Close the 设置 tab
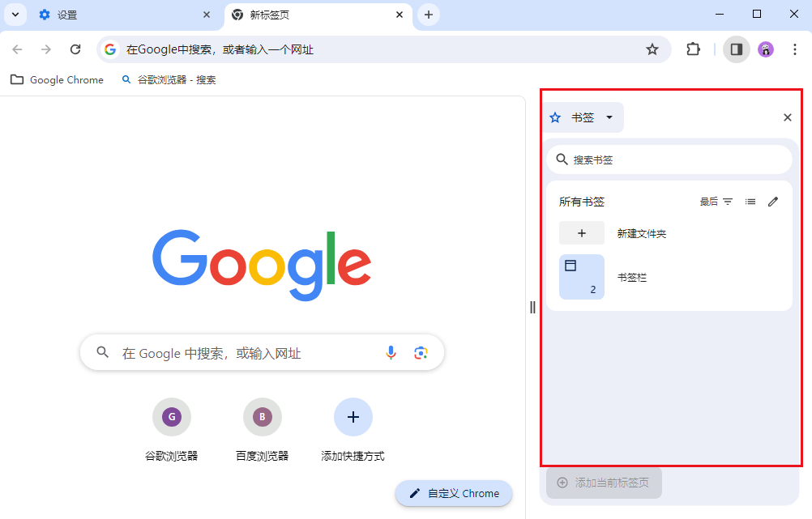This screenshot has width=812, height=519. 207,15
